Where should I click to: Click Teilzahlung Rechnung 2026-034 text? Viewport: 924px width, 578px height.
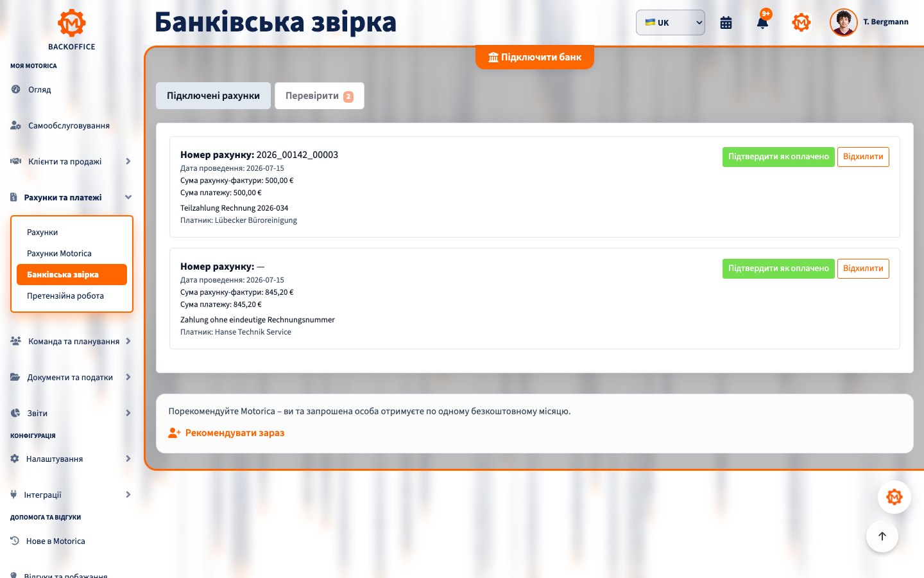click(234, 208)
